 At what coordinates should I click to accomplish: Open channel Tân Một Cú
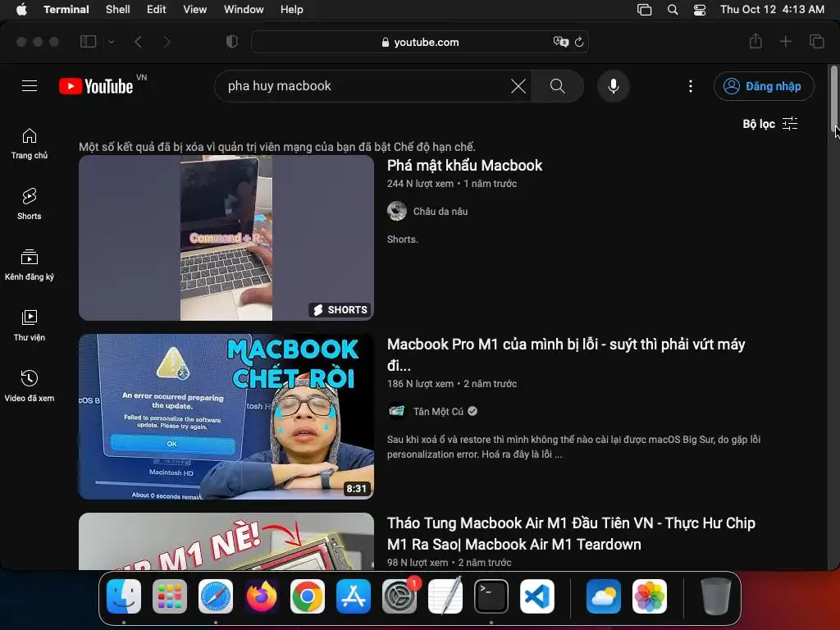[x=438, y=412]
